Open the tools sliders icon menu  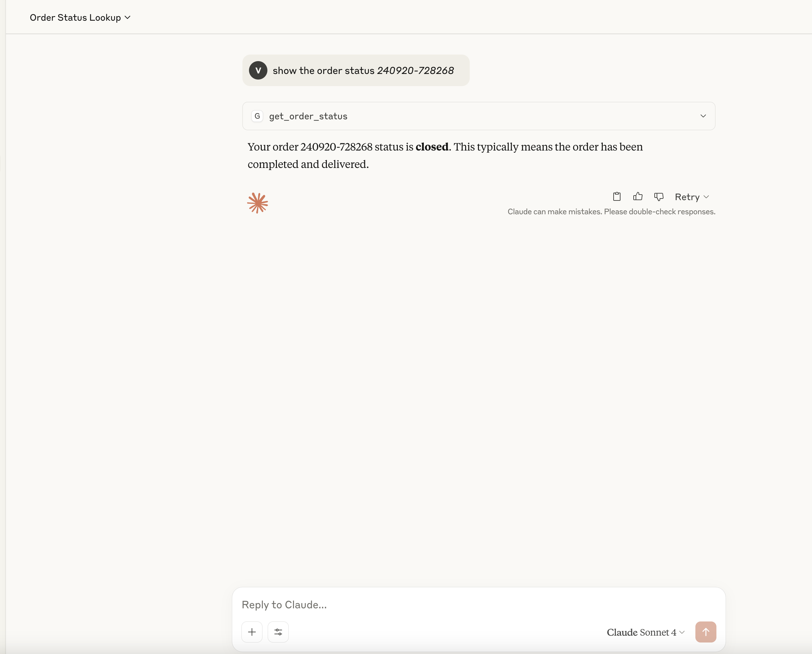click(278, 632)
